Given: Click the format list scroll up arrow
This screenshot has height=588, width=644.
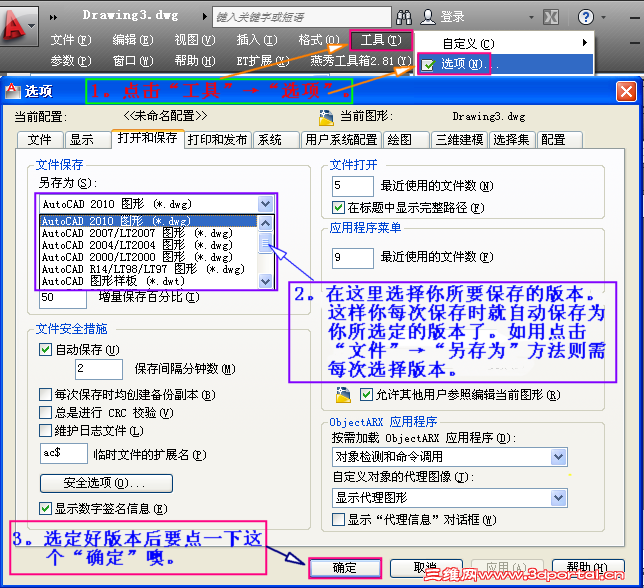Looking at the screenshot, I should pyautogui.click(x=265, y=223).
